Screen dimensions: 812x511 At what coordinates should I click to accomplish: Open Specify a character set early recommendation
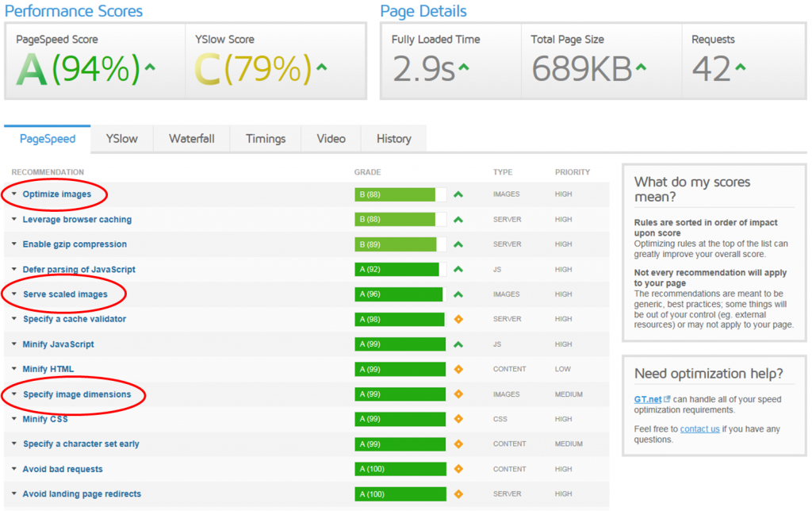point(81,444)
